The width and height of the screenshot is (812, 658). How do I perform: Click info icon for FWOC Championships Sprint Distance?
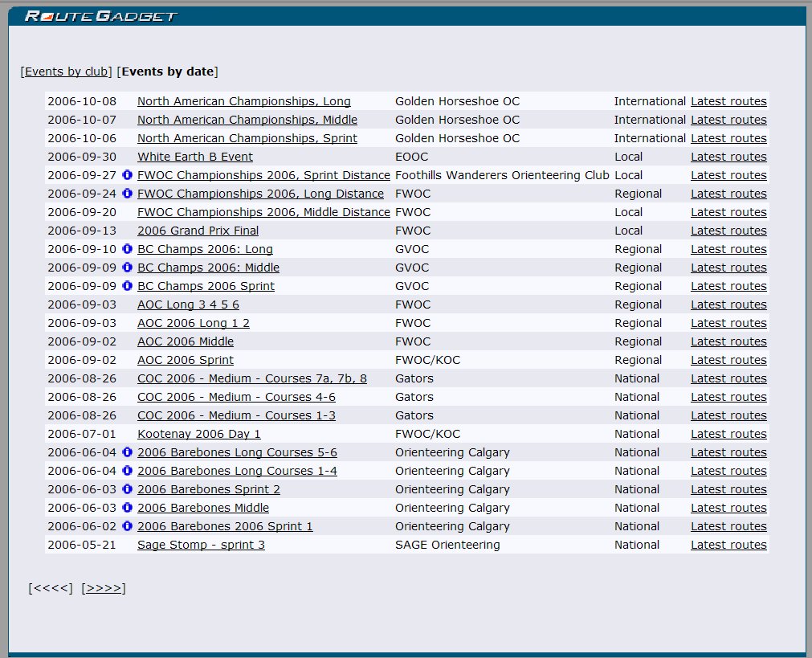[127, 175]
